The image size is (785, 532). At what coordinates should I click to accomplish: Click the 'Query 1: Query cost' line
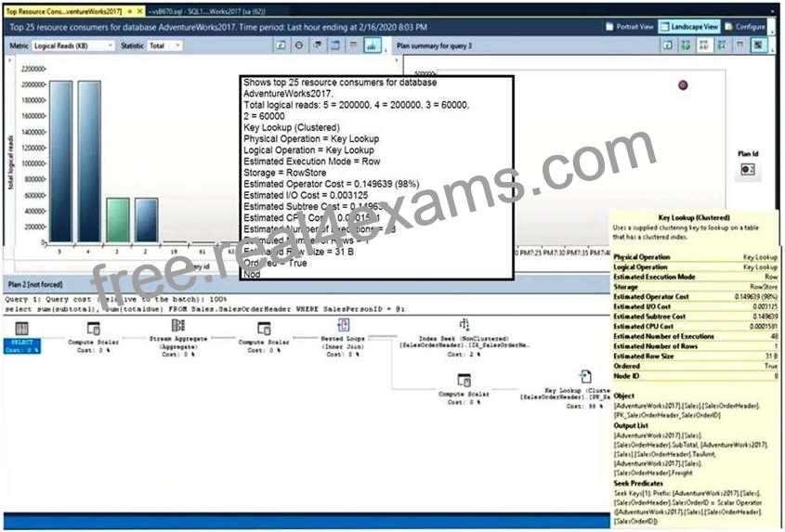coord(115,299)
